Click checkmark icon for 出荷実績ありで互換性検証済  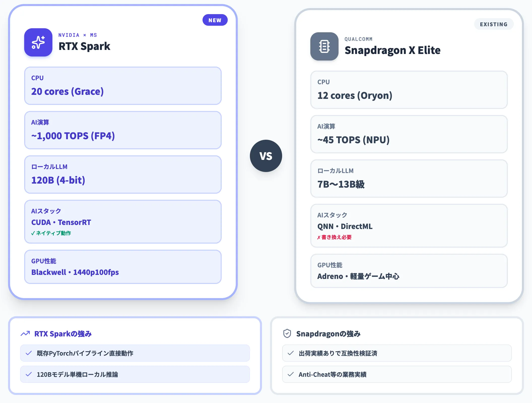[x=291, y=353]
